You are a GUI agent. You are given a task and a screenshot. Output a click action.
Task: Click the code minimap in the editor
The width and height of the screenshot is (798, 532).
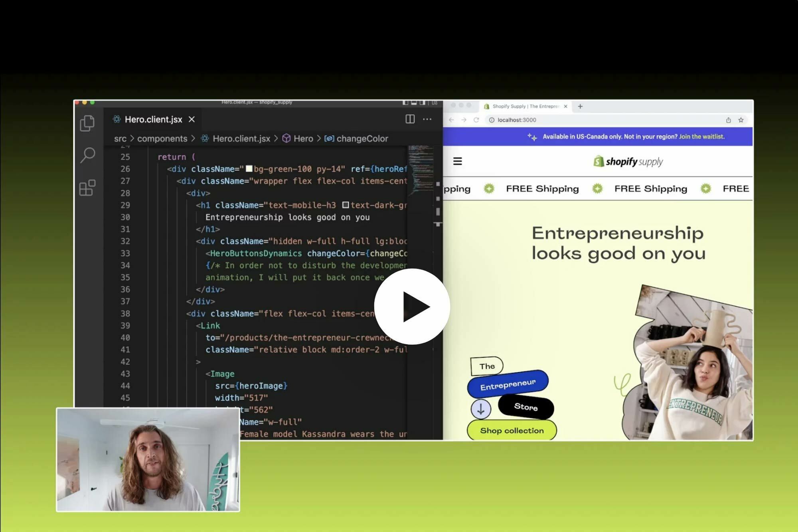point(421,170)
